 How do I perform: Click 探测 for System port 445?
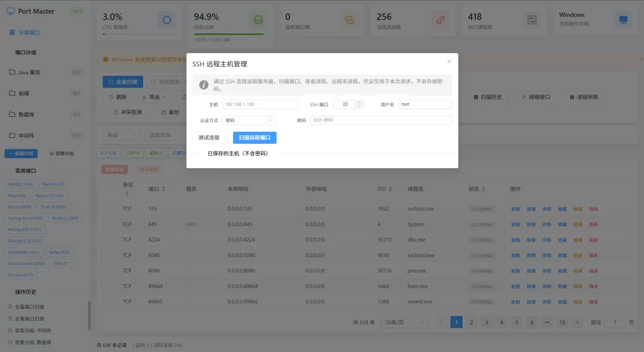pos(531,225)
